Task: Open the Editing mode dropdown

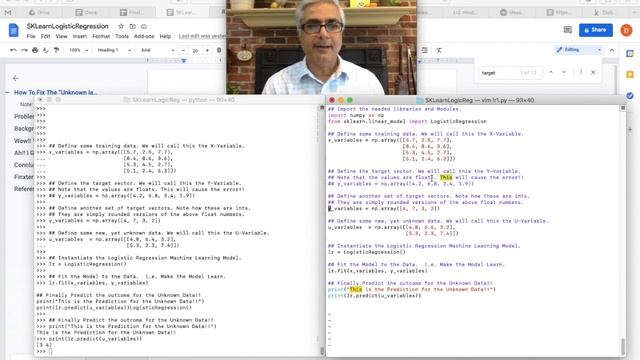Action: coord(579,50)
